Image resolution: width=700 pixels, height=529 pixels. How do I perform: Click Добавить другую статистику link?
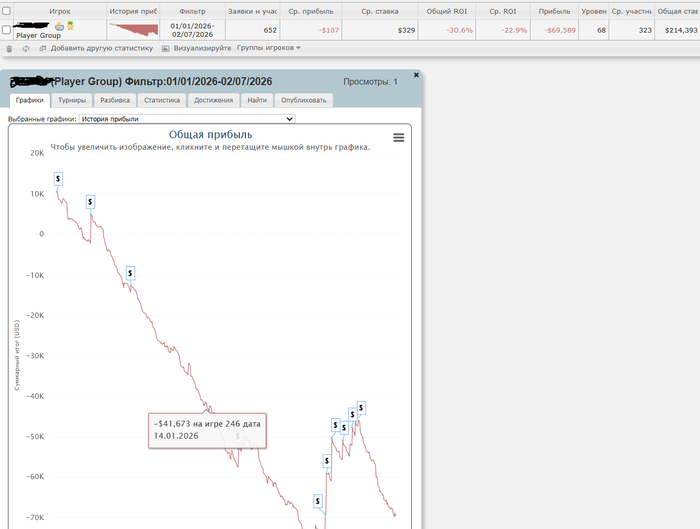[101, 48]
